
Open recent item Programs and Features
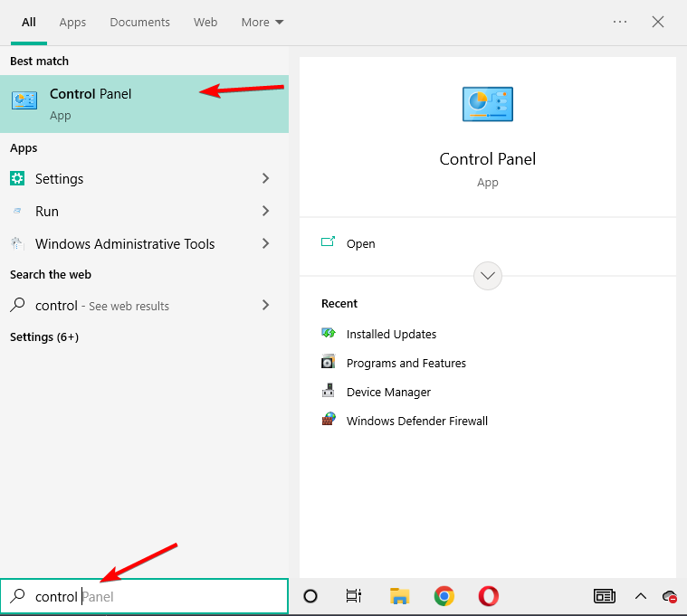coord(406,364)
